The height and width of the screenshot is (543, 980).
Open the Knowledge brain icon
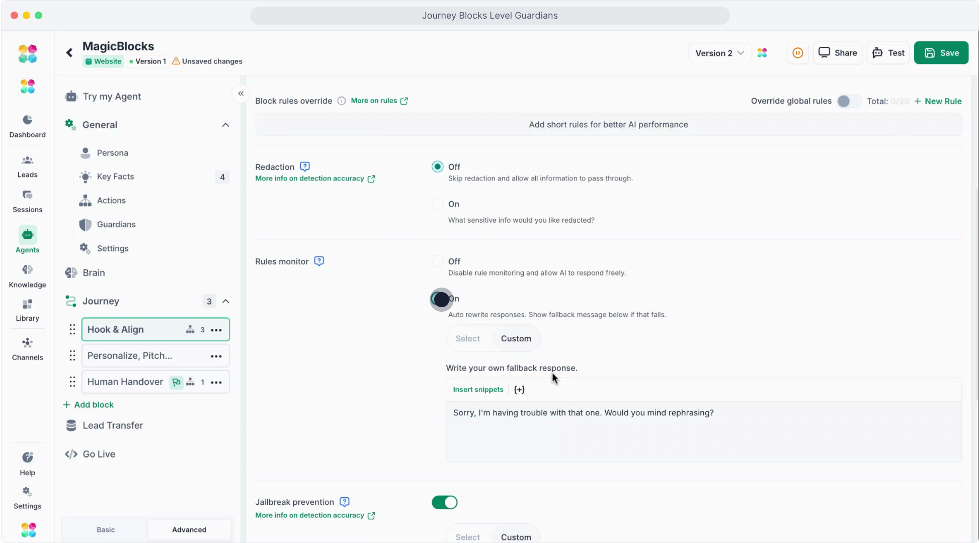(27, 270)
